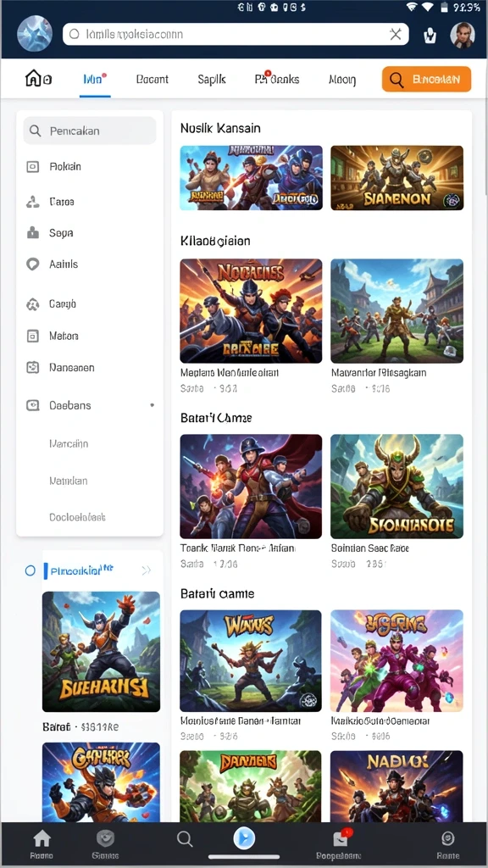This screenshot has width=488, height=868.
Task: Tap the Home icon in bottom bar
Action: (42, 839)
